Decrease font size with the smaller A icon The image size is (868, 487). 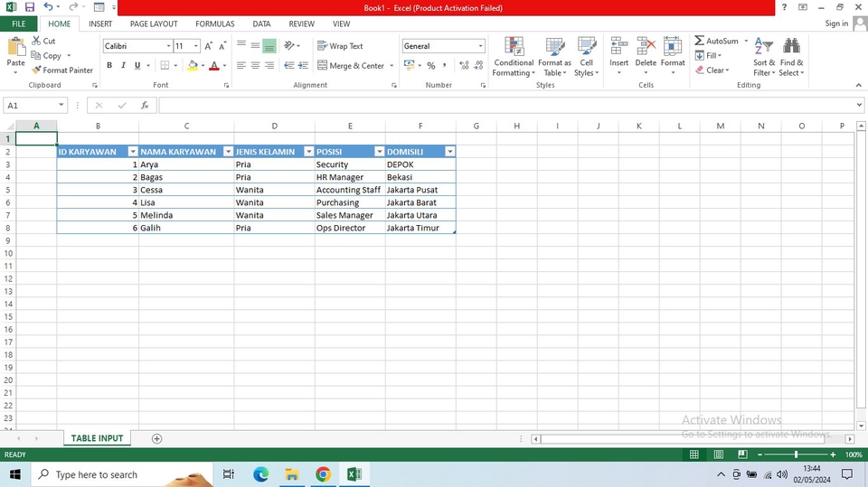tap(222, 46)
